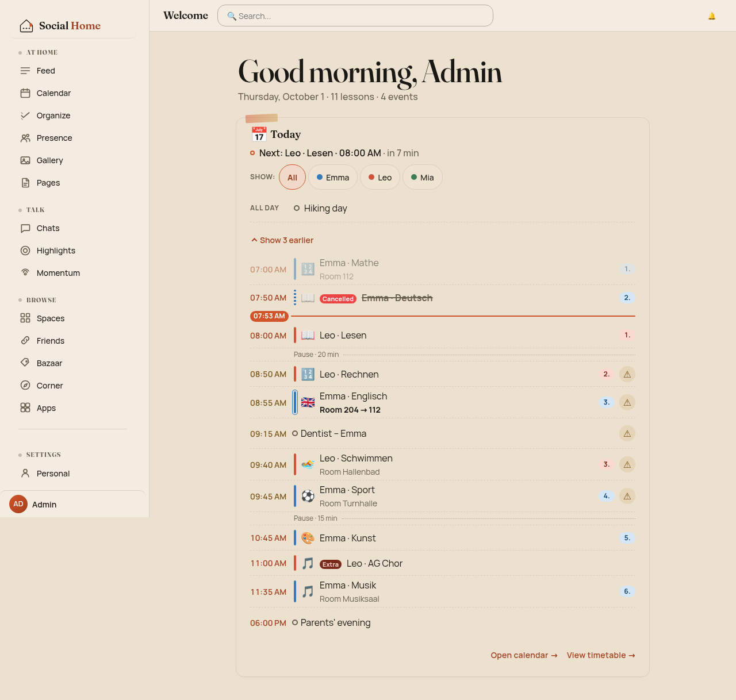Click the Spaces grid icon

(x=25, y=318)
